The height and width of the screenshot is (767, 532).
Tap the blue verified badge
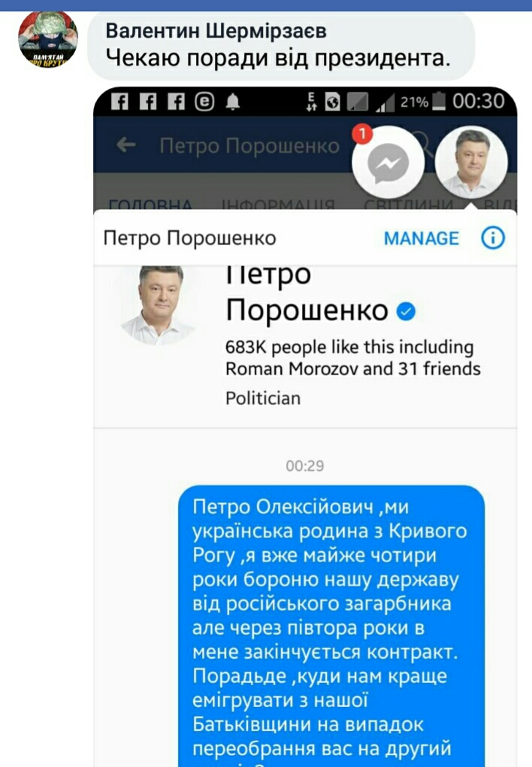[406, 311]
